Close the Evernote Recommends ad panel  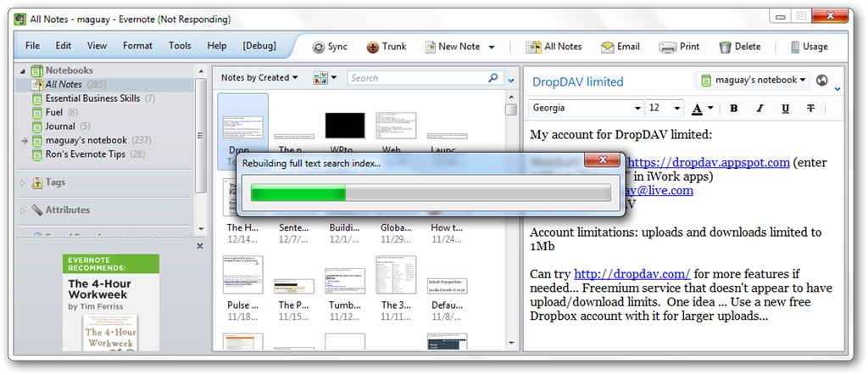pos(200,246)
